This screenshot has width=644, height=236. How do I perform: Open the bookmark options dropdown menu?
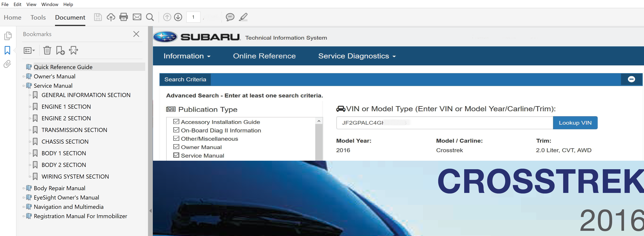coord(29,50)
